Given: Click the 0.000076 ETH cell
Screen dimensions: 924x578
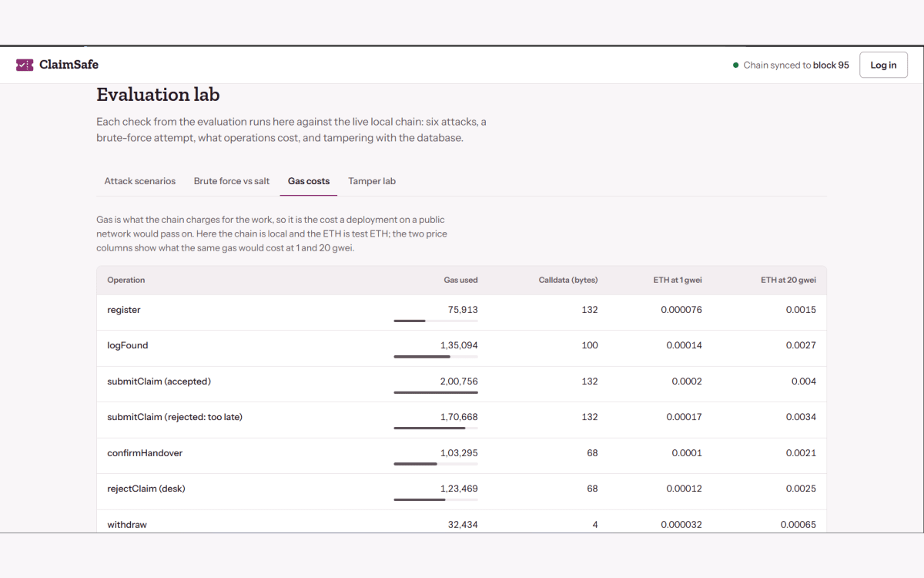Looking at the screenshot, I should pos(681,310).
